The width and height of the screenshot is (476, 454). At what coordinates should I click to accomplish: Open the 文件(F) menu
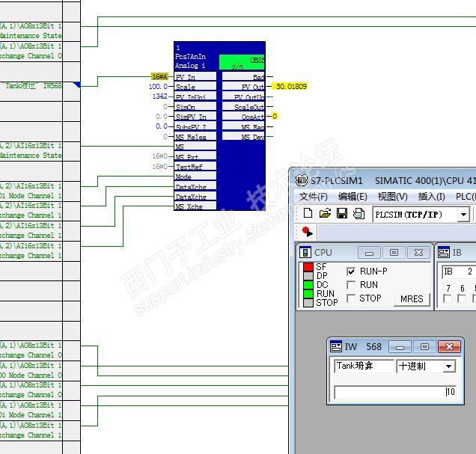point(314,197)
